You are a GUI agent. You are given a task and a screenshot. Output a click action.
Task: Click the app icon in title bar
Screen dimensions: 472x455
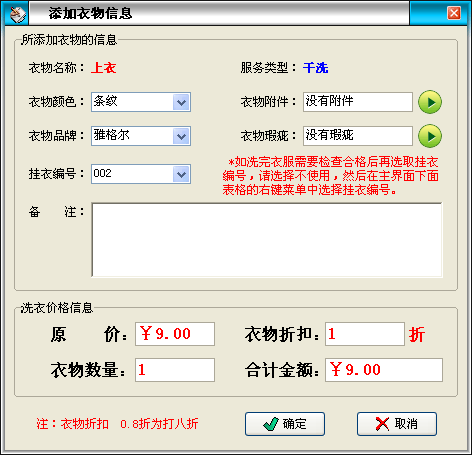click(x=18, y=14)
